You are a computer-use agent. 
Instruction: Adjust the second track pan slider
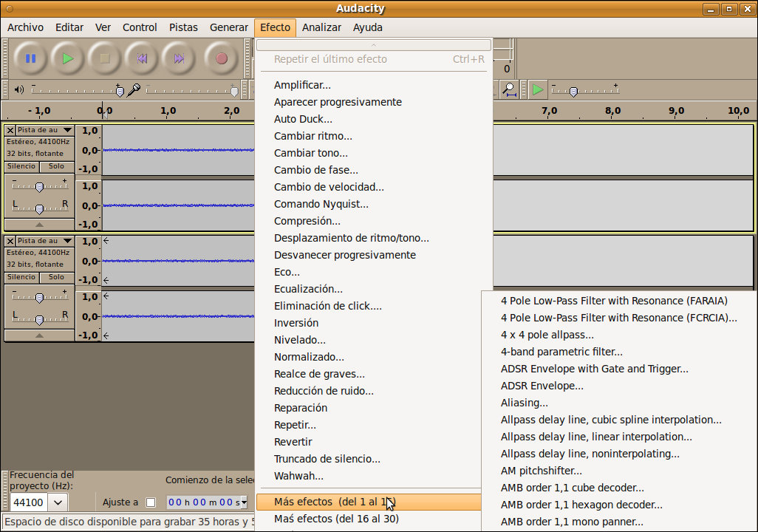(x=40, y=319)
